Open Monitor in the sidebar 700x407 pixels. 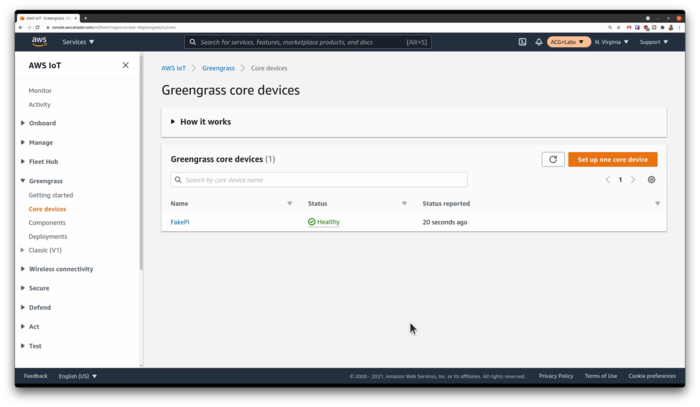[40, 91]
